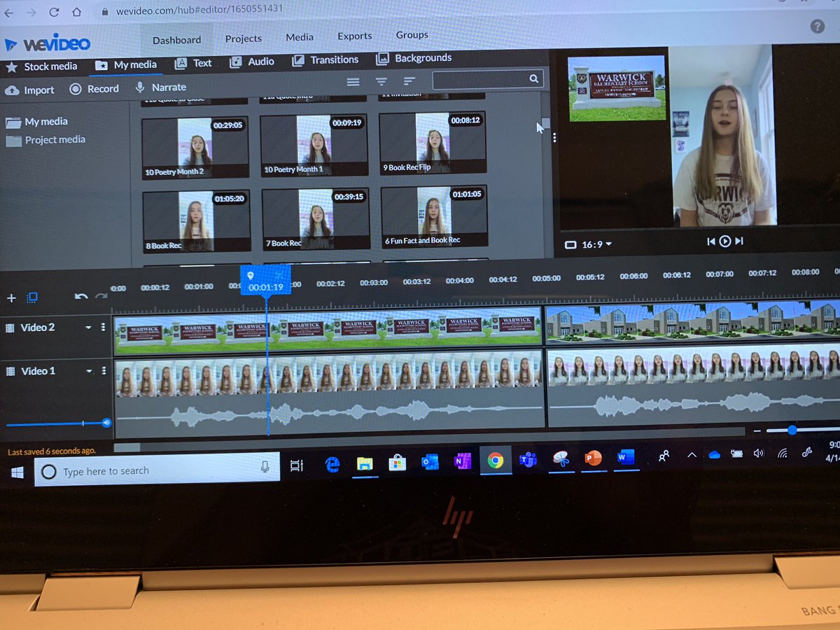Select the 10 Poetry Month 1 clip
This screenshot has width=840, height=630.
[x=314, y=145]
